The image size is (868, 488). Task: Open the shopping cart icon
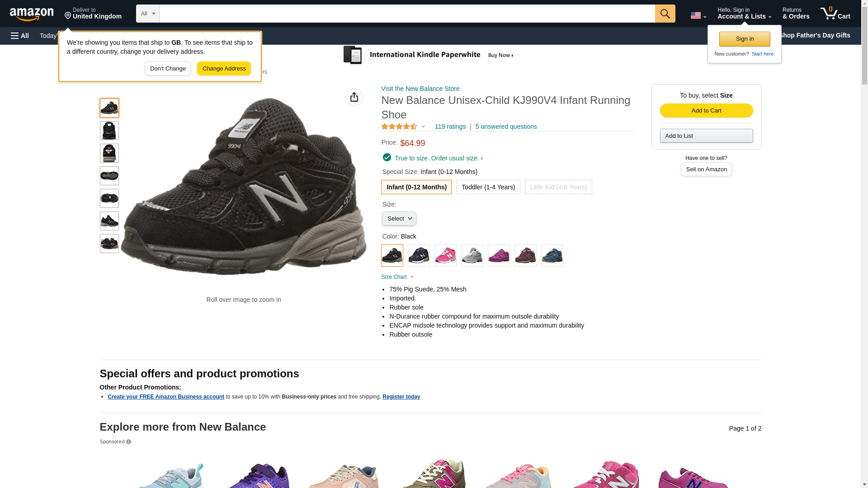tap(835, 14)
